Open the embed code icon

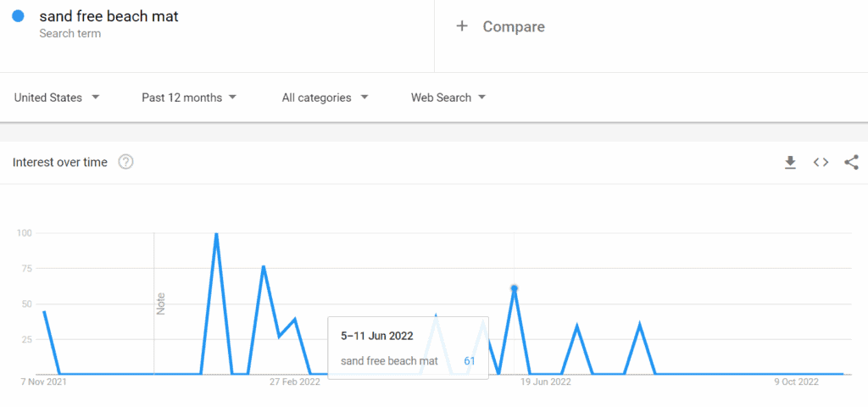point(821,162)
